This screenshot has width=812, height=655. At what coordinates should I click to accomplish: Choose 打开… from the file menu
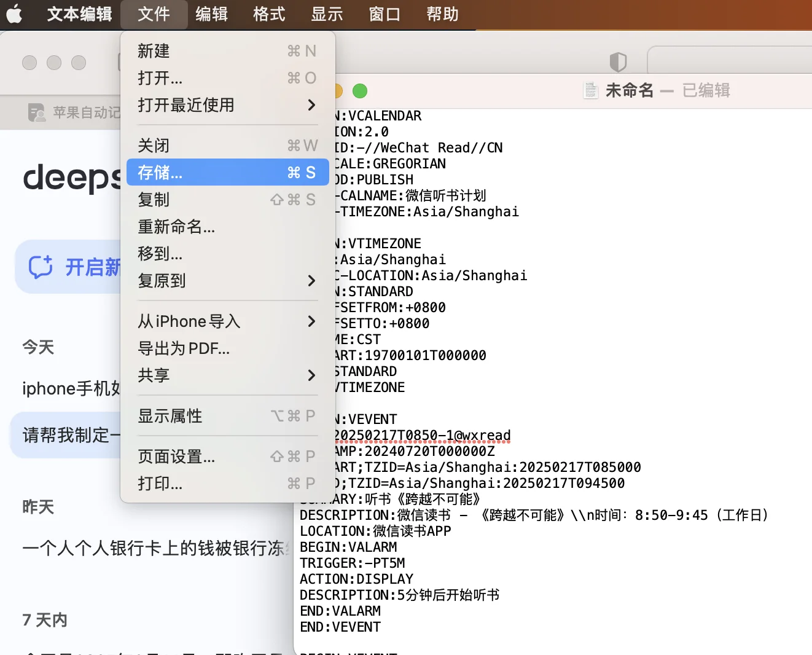(x=228, y=78)
